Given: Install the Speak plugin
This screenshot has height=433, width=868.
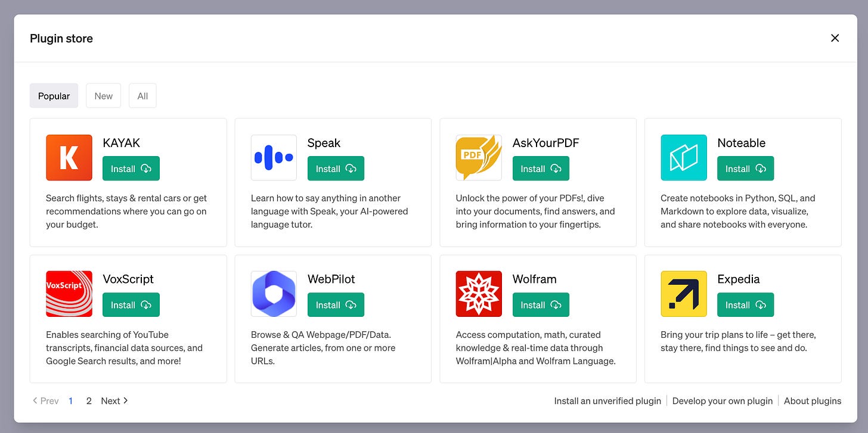Looking at the screenshot, I should tap(336, 168).
